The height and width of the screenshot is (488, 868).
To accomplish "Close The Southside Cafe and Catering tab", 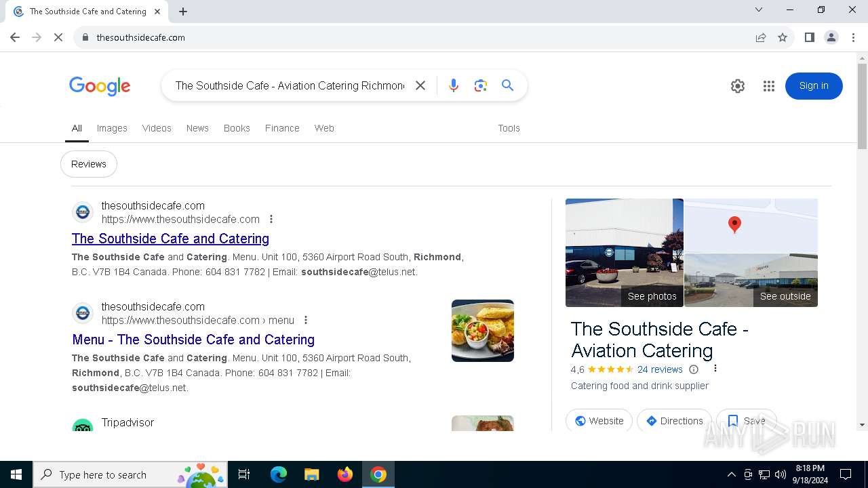I will pos(157,12).
